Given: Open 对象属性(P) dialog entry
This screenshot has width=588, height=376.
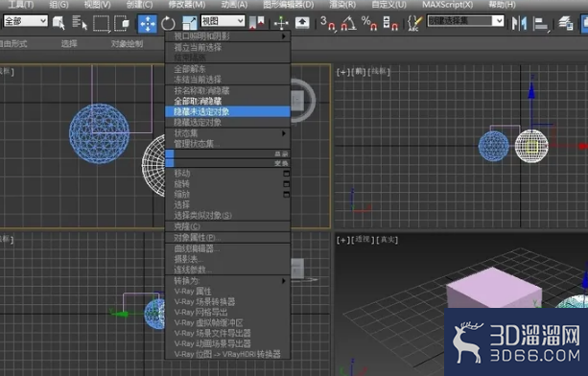Looking at the screenshot, I should [227, 238].
